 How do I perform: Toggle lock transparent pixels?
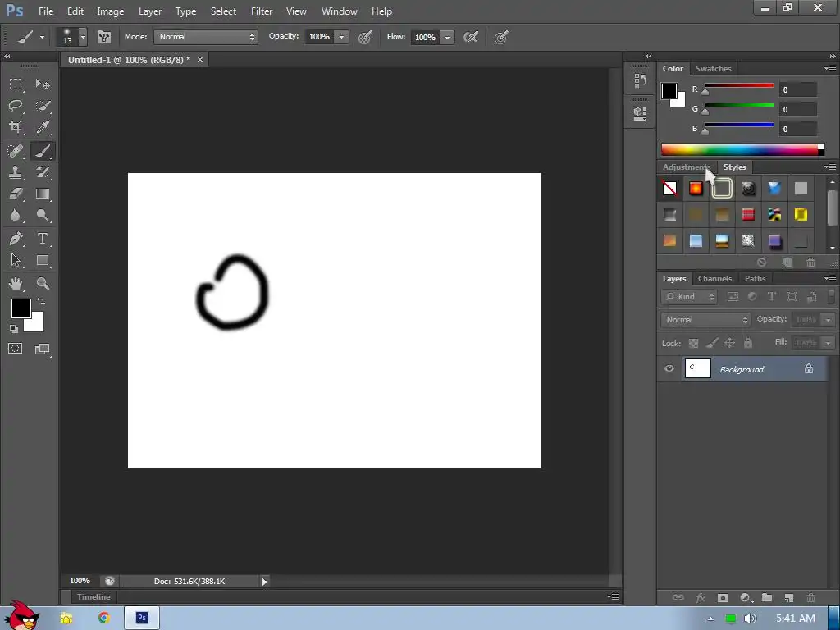point(693,343)
